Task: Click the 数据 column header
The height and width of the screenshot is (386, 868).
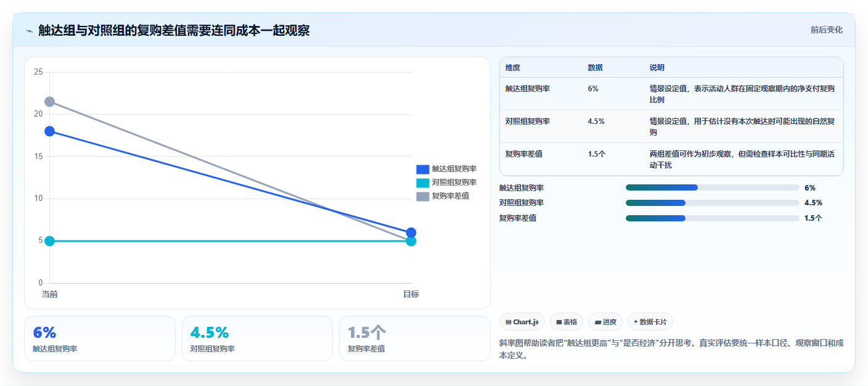Action: click(x=596, y=68)
